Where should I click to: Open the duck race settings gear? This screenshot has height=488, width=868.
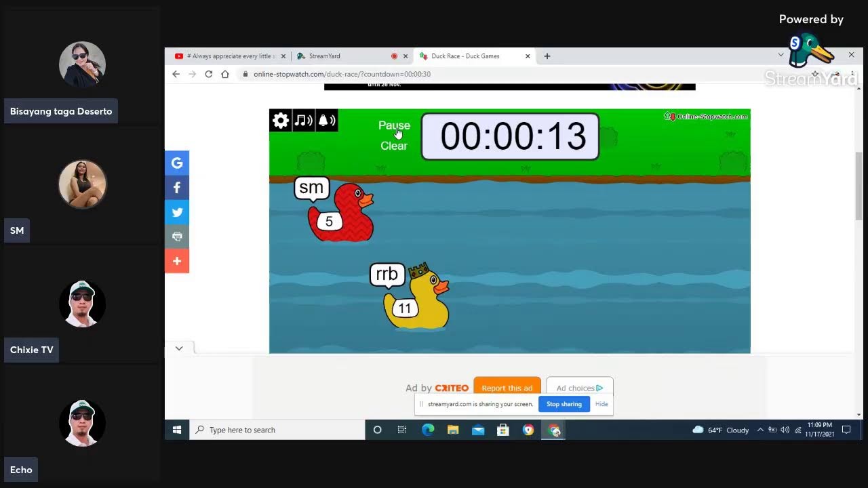[x=281, y=121]
